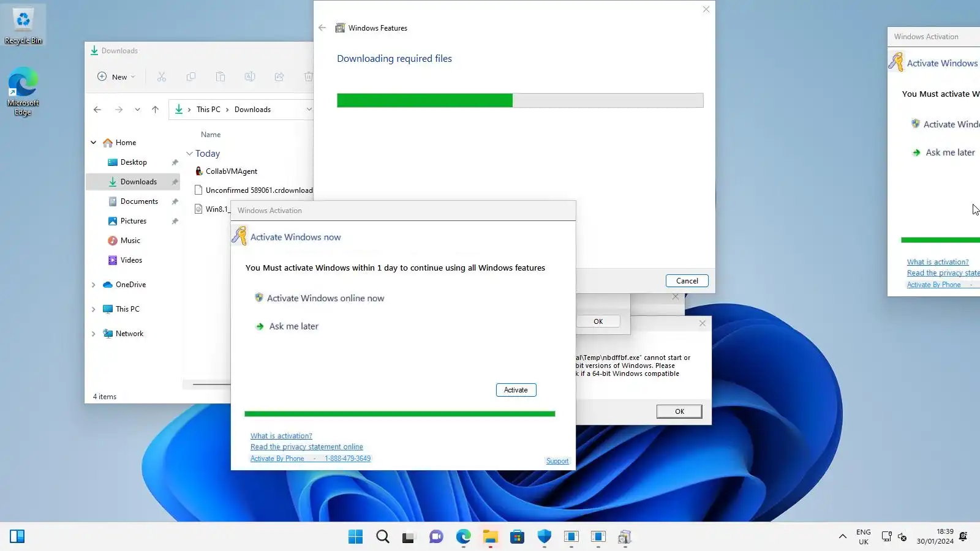Expand the Network tree node
This screenshot has height=551, width=980.
click(x=94, y=334)
